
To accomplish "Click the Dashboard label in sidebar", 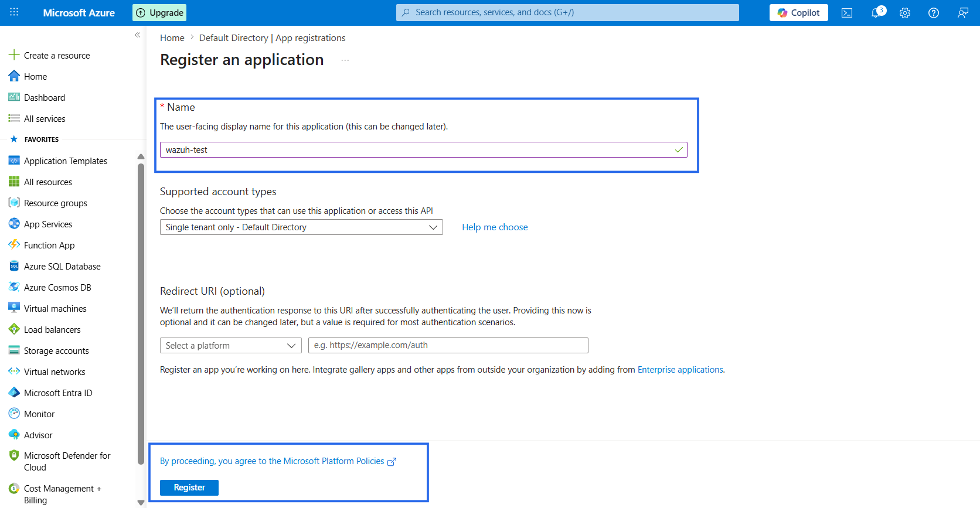I will (45, 98).
